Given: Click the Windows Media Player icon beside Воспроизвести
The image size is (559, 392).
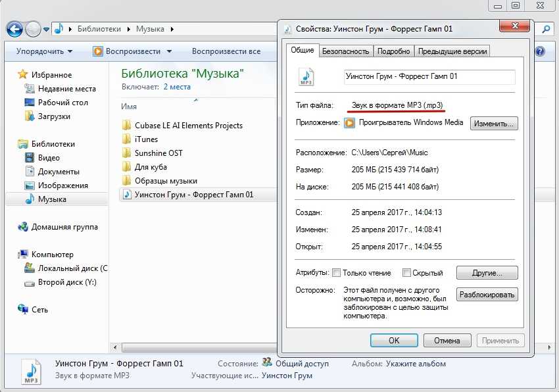Looking at the screenshot, I should [x=98, y=51].
